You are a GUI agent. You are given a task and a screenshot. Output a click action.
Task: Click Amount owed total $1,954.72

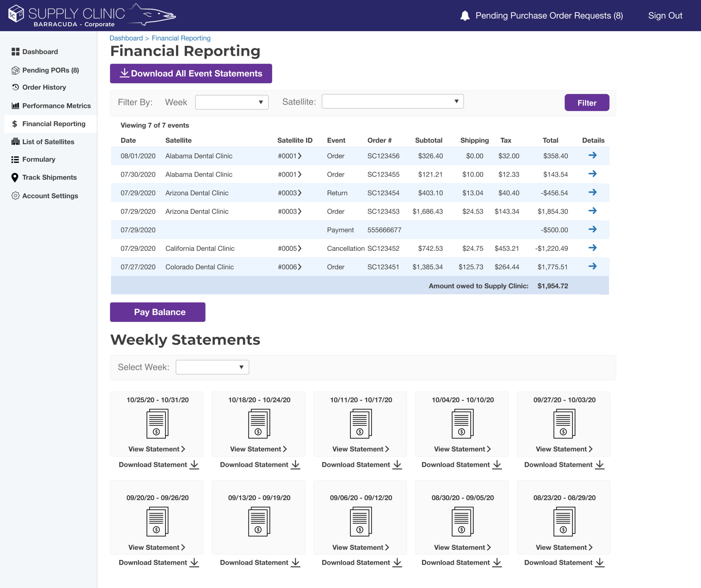(552, 286)
